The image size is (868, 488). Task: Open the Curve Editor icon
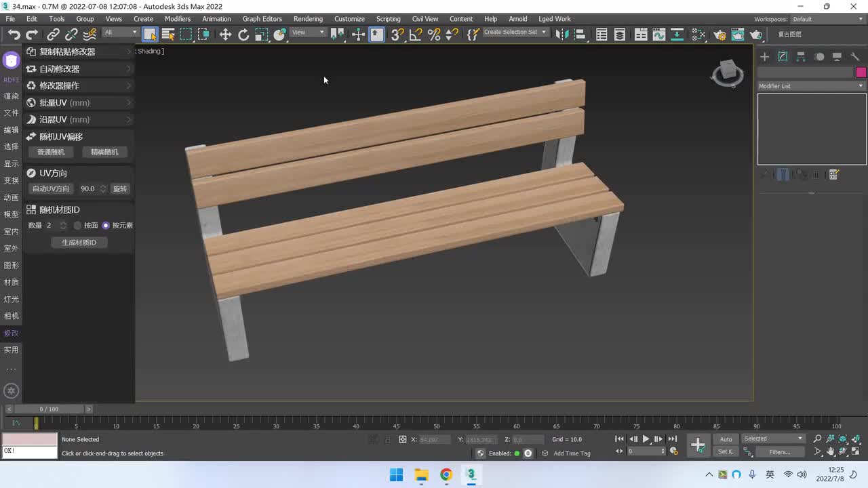pos(658,35)
